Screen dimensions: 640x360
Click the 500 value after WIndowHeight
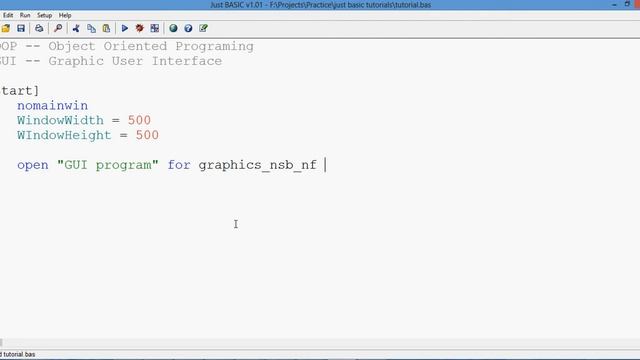point(147,135)
